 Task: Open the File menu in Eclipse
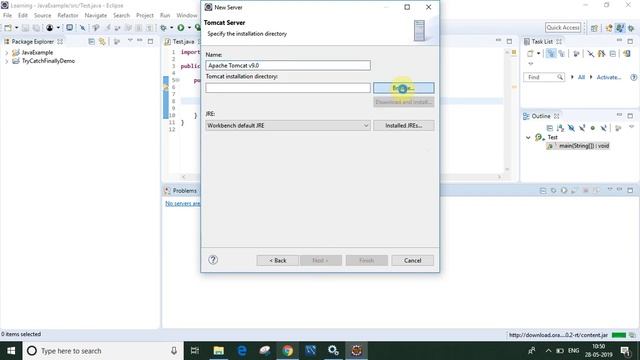pyautogui.click(x=7, y=15)
